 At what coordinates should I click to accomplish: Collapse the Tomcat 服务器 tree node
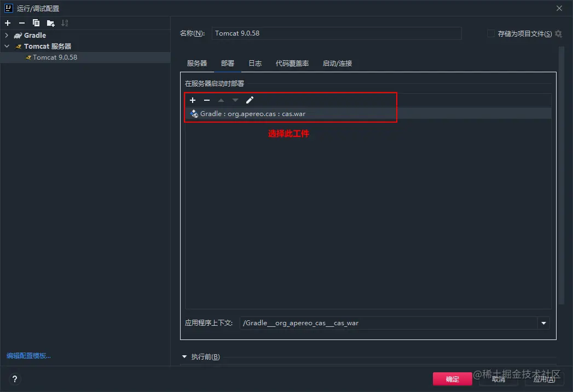click(7, 47)
